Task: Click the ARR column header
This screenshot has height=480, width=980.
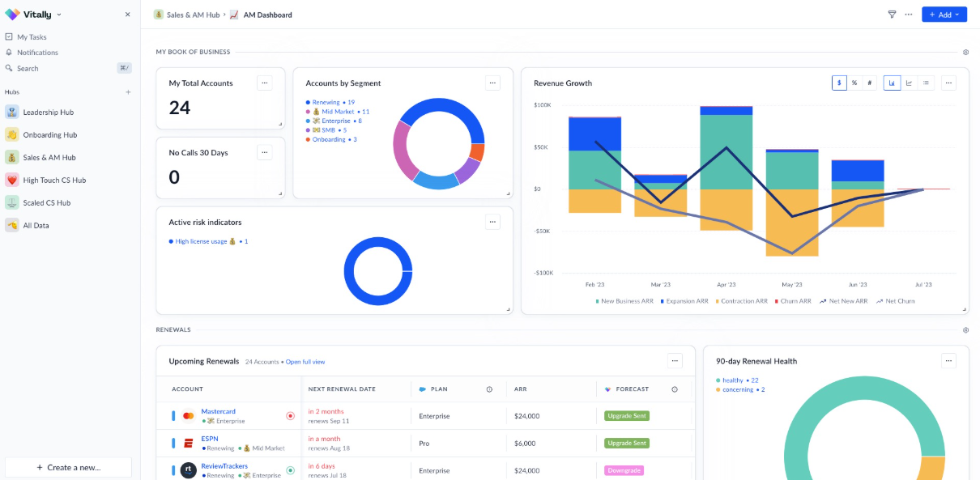Action: [521, 389]
